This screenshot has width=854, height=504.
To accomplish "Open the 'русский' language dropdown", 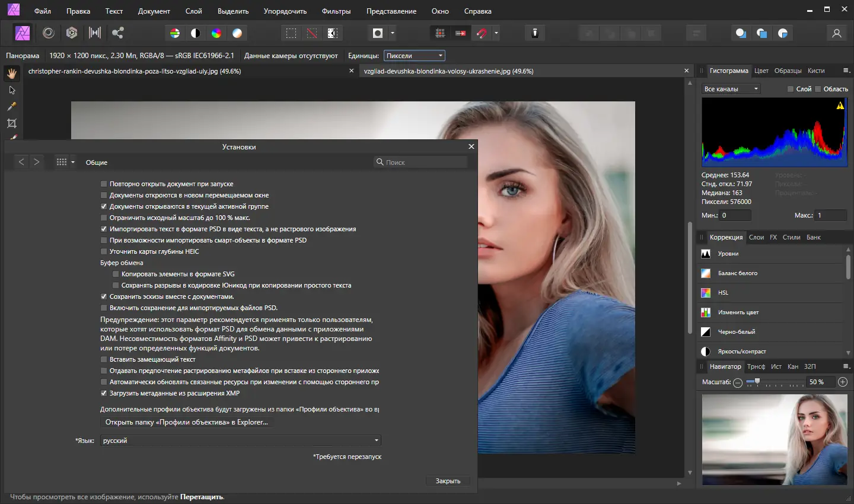I will (x=240, y=441).
